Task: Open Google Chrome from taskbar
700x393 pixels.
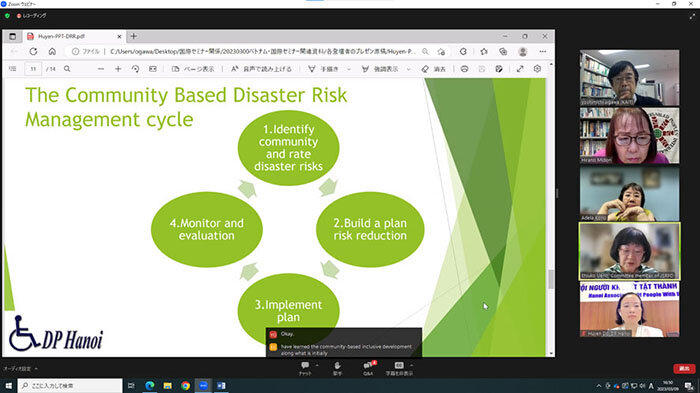Action: click(185, 385)
